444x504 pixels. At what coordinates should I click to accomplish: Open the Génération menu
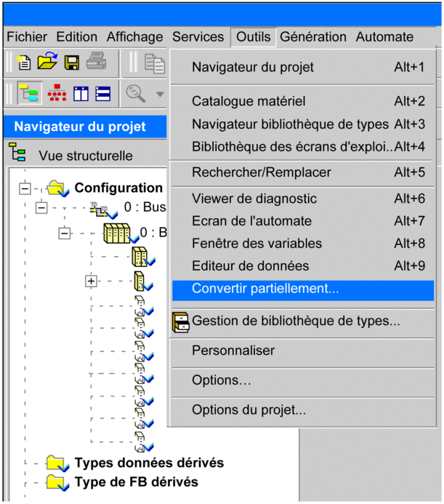pyautogui.click(x=313, y=36)
